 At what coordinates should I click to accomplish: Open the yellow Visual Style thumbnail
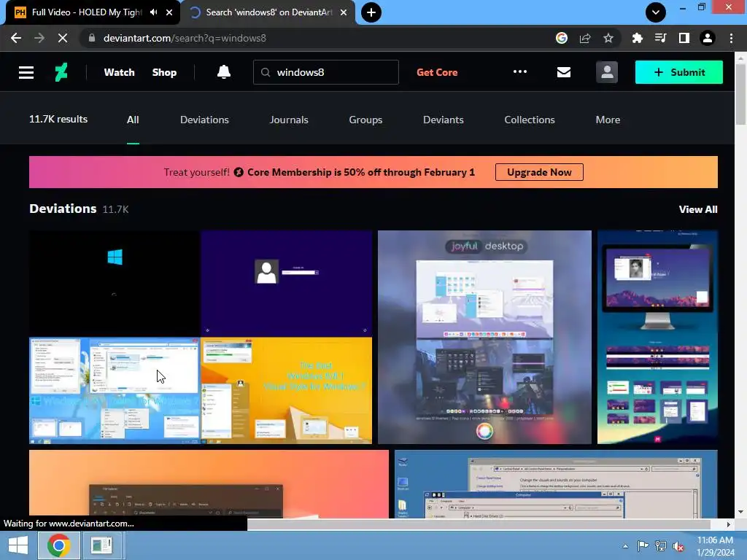286,391
